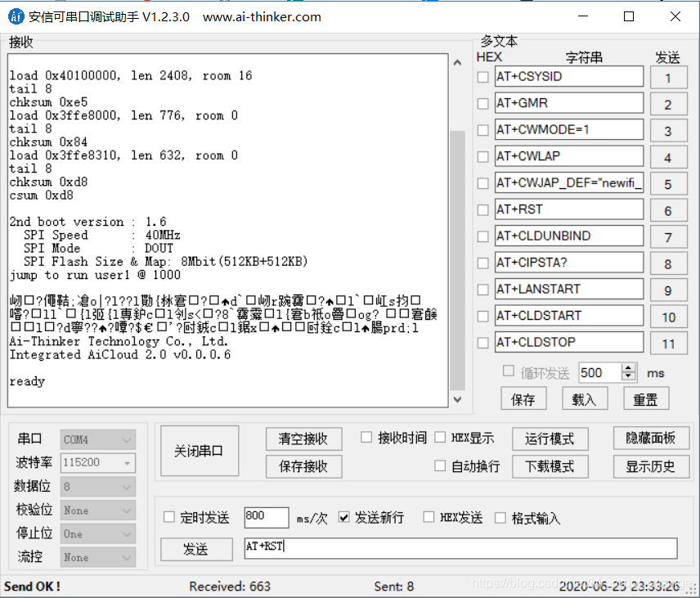
Task: Click 'Send OK !' status message
Action: click(32, 587)
